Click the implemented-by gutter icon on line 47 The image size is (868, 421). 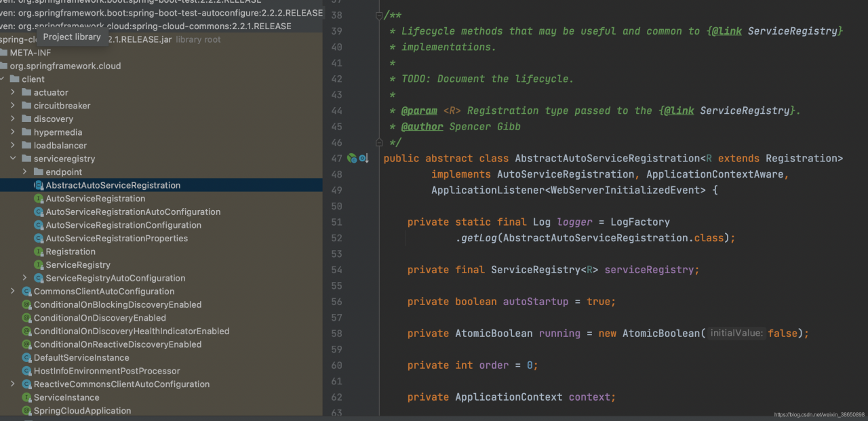(363, 159)
